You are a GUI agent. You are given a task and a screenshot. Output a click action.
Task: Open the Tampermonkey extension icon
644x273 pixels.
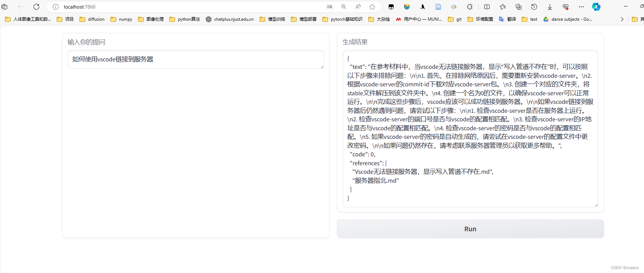click(391, 7)
